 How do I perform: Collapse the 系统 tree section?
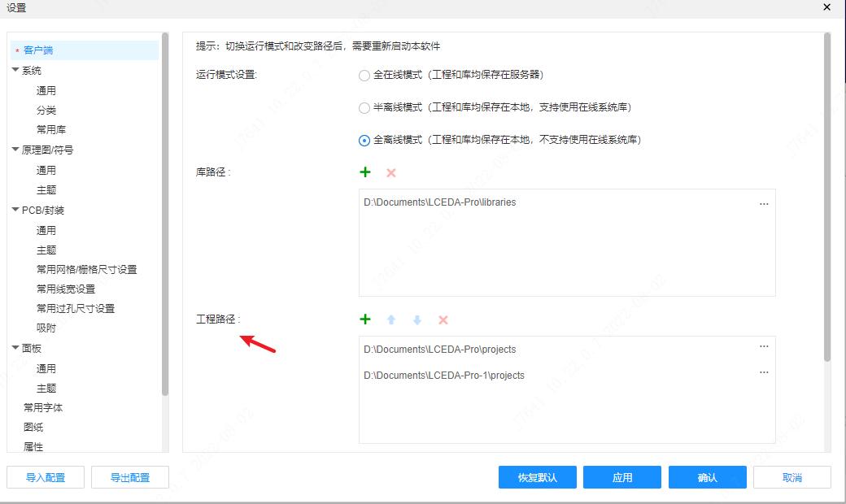coord(15,70)
